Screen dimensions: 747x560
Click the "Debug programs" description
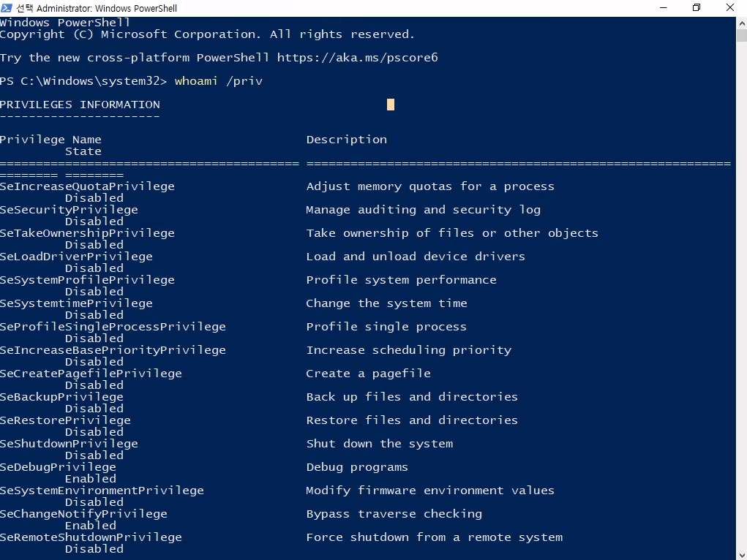(x=357, y=466)
